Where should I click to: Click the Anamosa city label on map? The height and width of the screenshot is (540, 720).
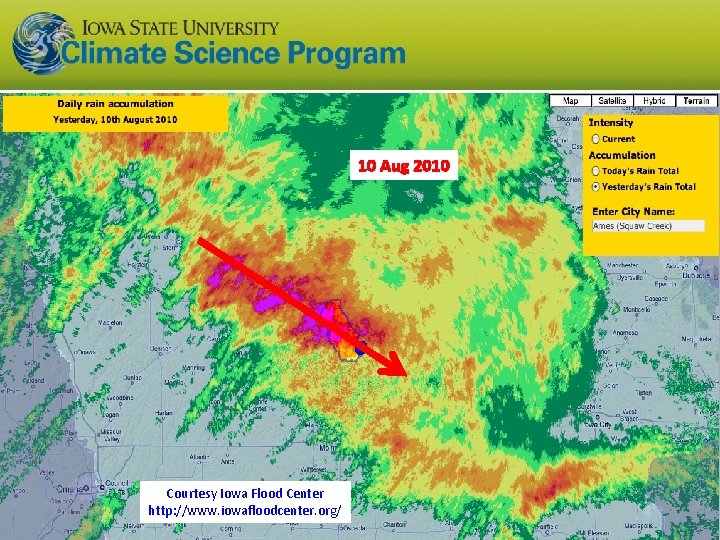[625, 332]
